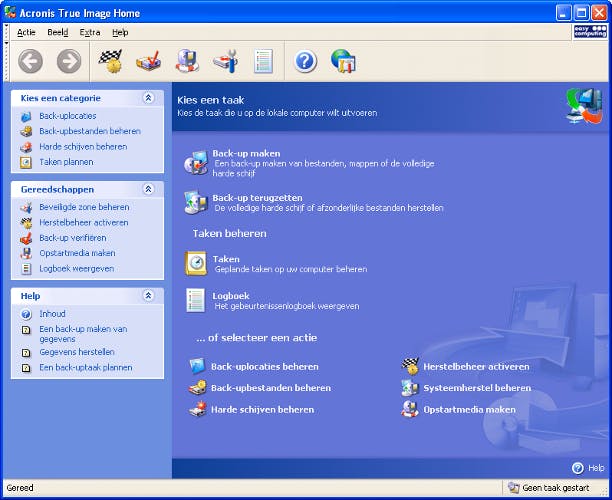Click the icon beside Harde schijven beheren action
Screen dimensions: 612x500
(197, 409)
